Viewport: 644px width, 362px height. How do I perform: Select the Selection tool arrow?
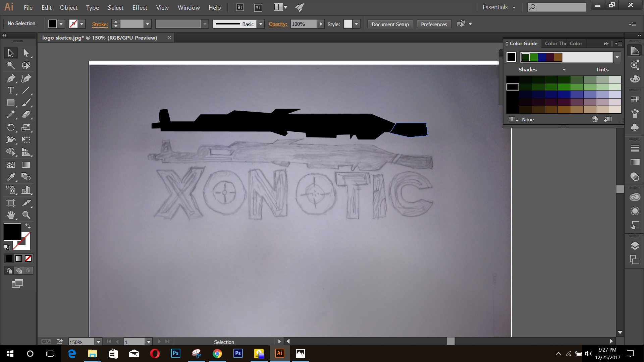(11, 53)
